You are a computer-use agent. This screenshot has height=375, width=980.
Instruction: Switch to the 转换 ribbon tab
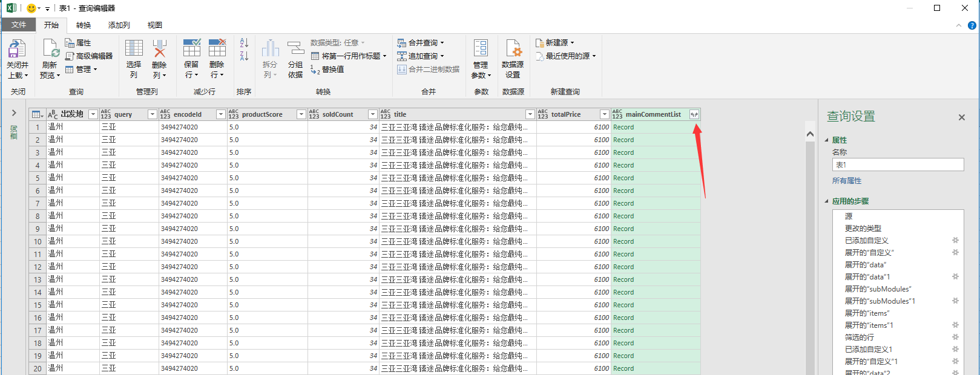[84, 25]
